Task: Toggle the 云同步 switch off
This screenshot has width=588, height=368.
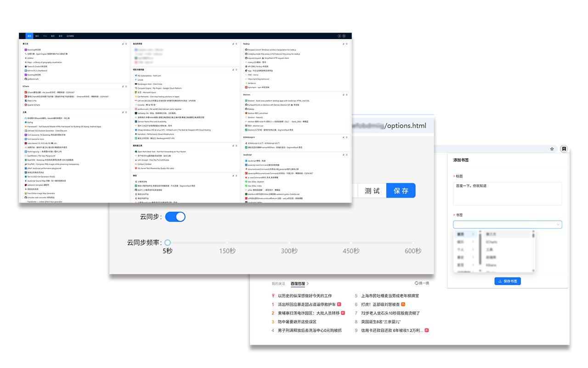Action: tap(175, 216)
